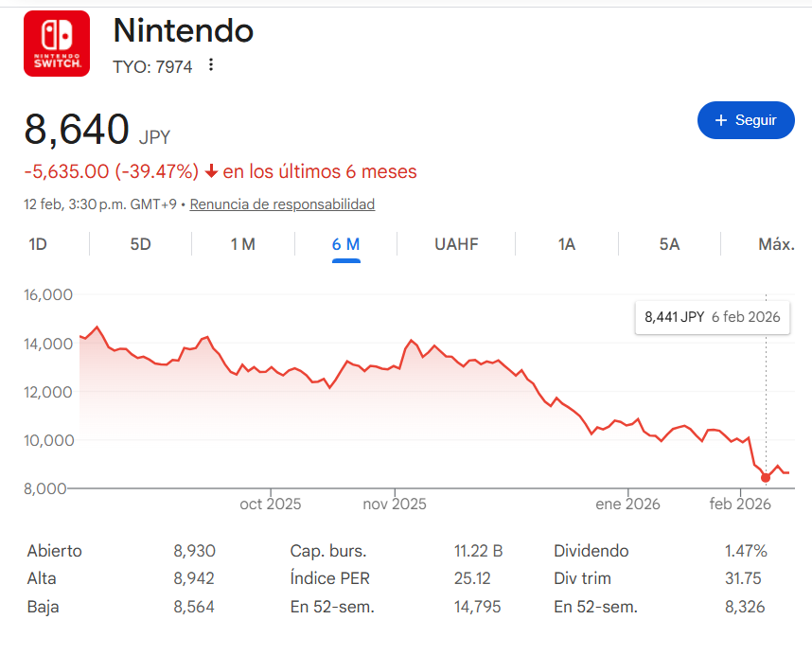The width and height of the screenshot is (812, 655).
Task: Click the 8,441 JPY price tooltip
Action: click(x=712, y=317)
